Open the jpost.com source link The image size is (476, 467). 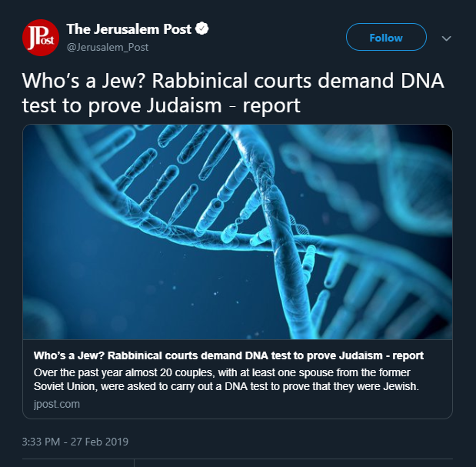pyautogui.click(x=56, y=403)
